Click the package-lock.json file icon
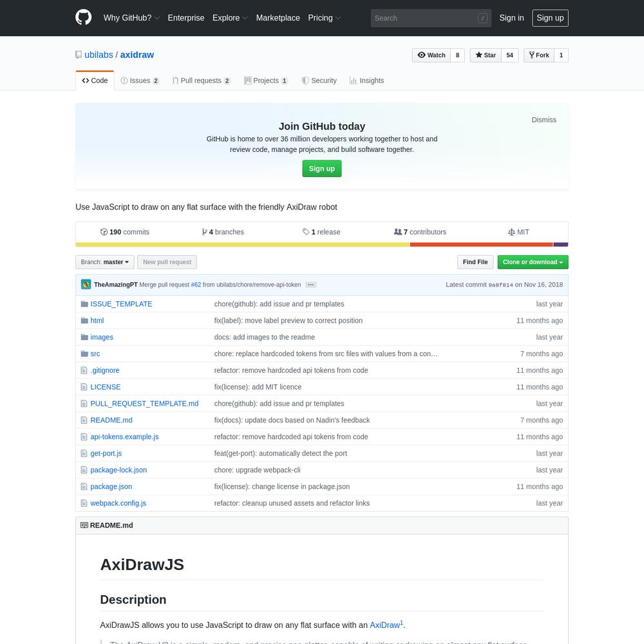 [84, 470]
